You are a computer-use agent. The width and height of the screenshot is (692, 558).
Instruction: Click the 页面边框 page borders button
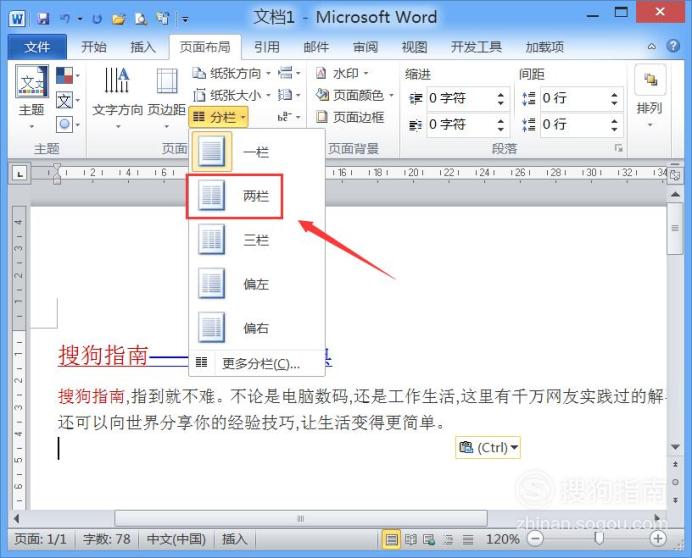[x=350, y=117]
